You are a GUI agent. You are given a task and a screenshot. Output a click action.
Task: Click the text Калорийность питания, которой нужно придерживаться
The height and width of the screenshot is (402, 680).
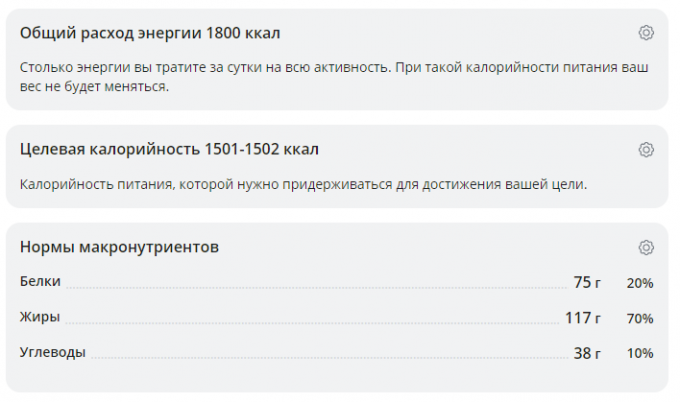303,184
